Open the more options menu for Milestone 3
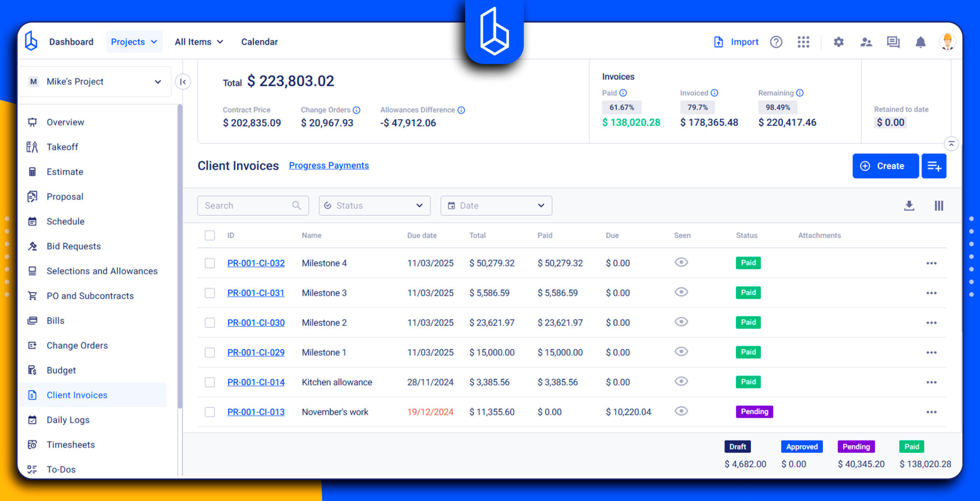Screen dimensions: 980x501 click(x=931, y=293)
